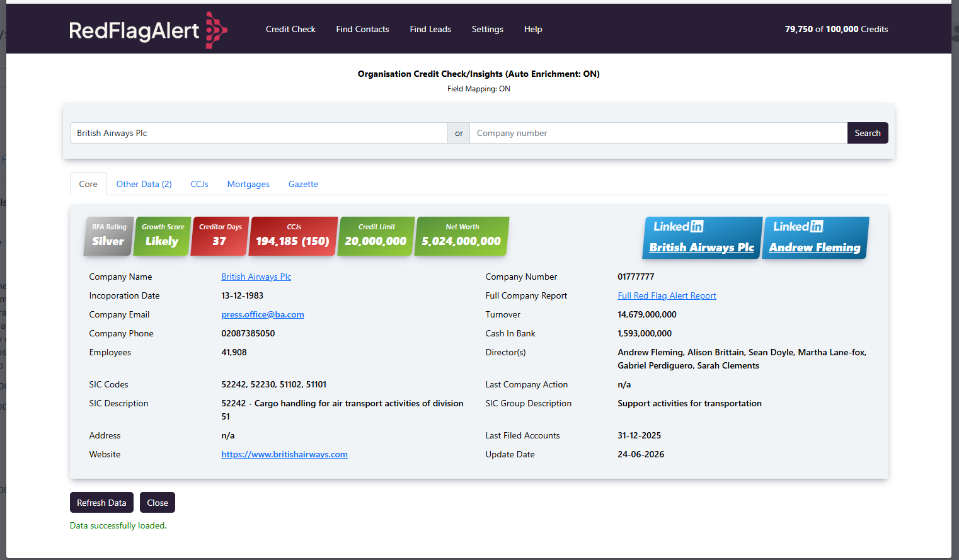Viewport: 959px width, 560px height.
Task: Go to Find Leads page
Action: tap(430, 29)
